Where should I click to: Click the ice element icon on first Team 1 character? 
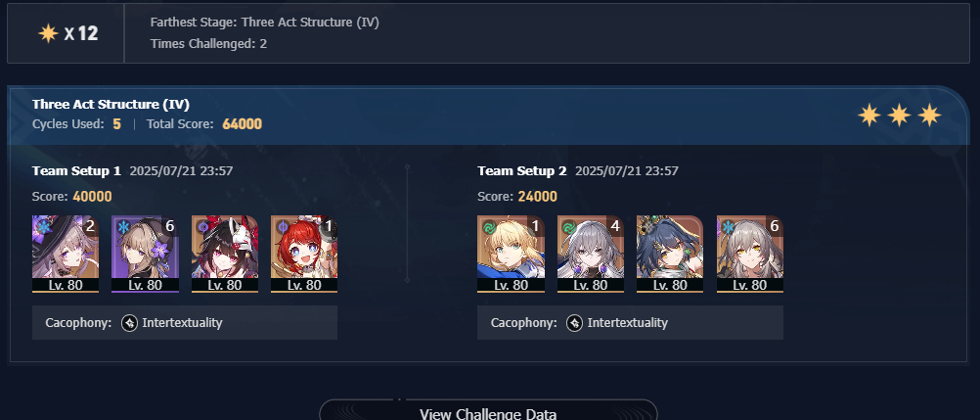coord(42,226)
